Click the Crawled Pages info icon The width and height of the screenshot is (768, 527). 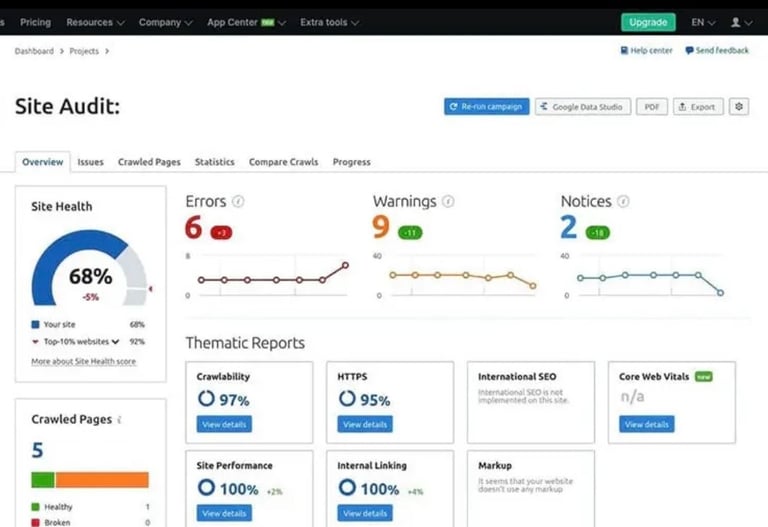120,420
